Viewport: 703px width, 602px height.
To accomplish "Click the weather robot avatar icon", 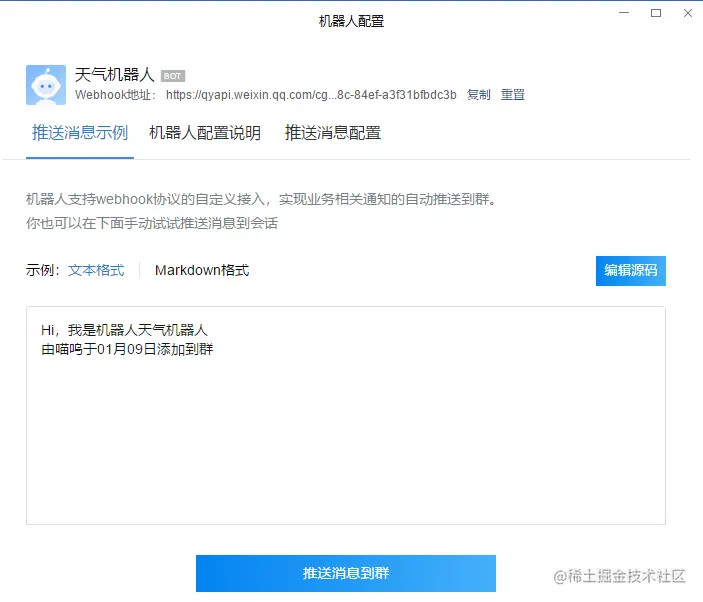I will click(x=46, y=85).
